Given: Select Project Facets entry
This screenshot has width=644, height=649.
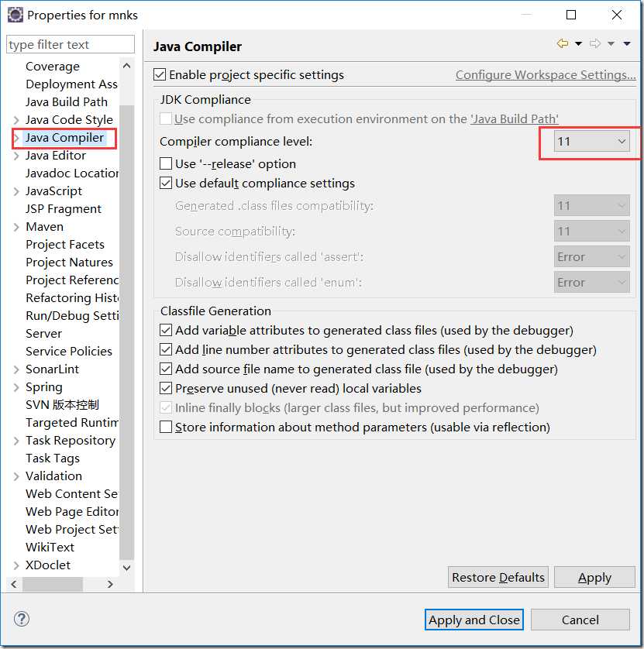Looking at the screenshot, I should pos(65,244).
